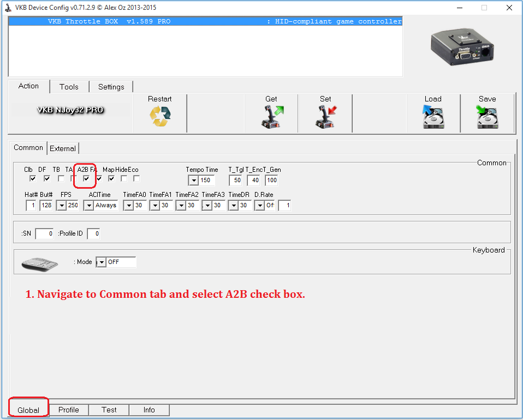Switch to the Tools tab

(x=69, y=87)
